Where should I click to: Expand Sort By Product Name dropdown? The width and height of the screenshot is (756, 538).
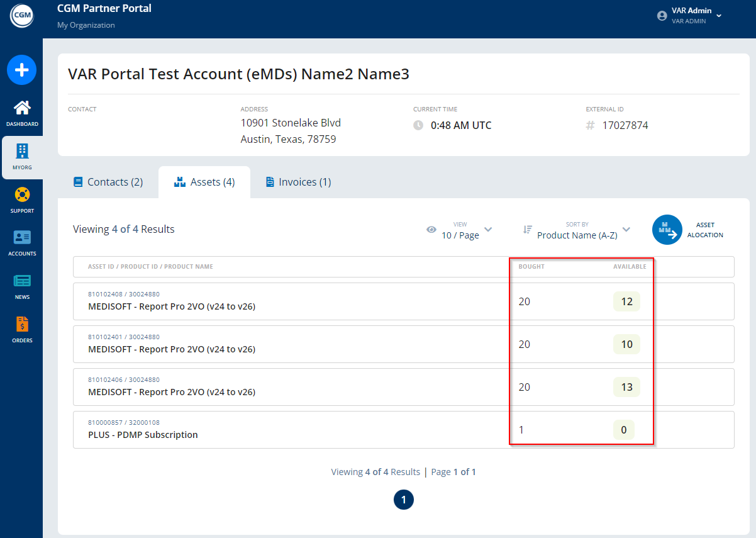click(x=577, y=230)
